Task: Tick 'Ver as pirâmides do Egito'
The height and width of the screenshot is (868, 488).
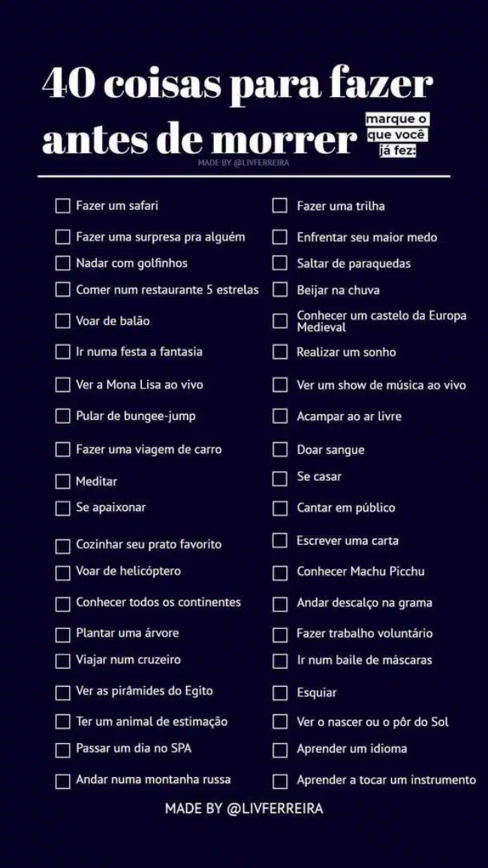Action: click(x=62, y=692)
